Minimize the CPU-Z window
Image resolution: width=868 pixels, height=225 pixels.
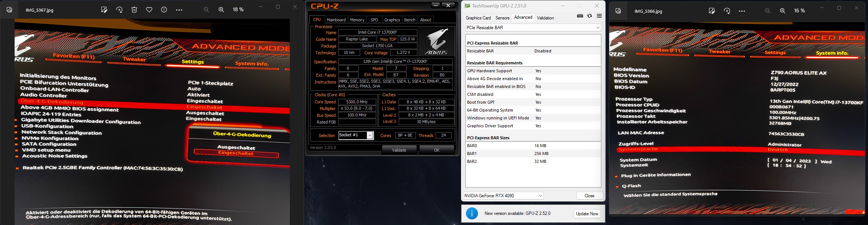(436, 5)
